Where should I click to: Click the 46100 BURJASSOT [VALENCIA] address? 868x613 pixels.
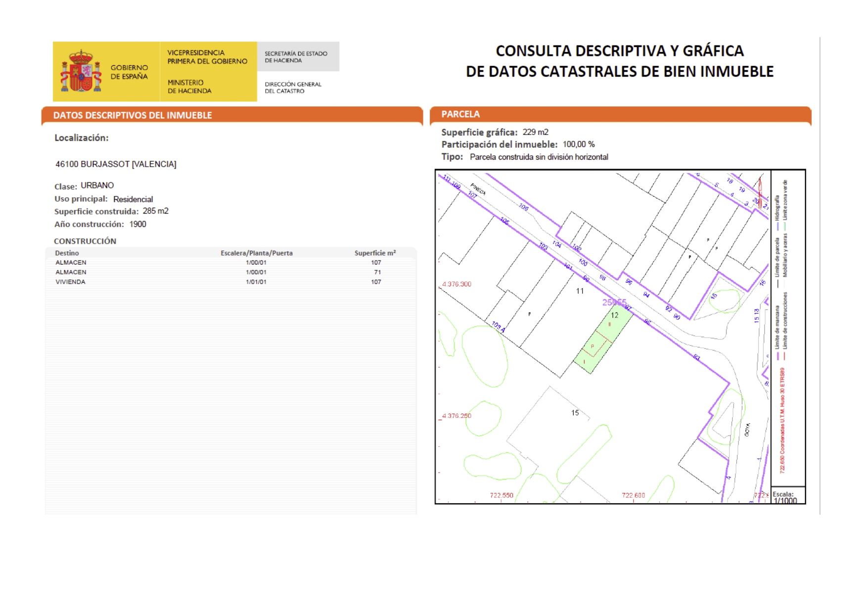[x=116, y=164]
